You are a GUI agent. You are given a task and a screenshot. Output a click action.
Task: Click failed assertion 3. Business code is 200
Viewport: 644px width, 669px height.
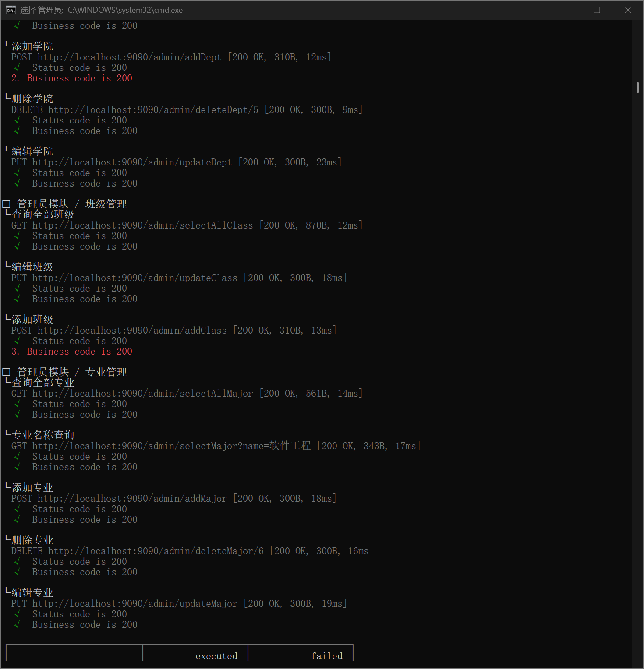72,352
